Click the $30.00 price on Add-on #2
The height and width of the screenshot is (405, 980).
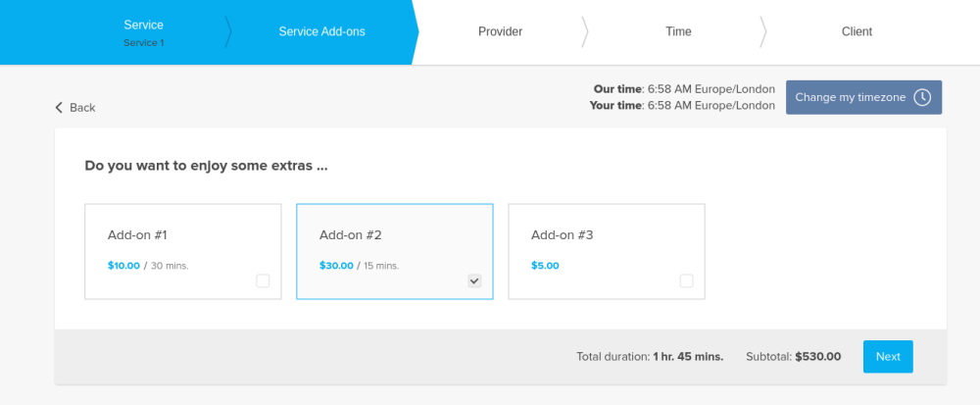tap(336, 266)
